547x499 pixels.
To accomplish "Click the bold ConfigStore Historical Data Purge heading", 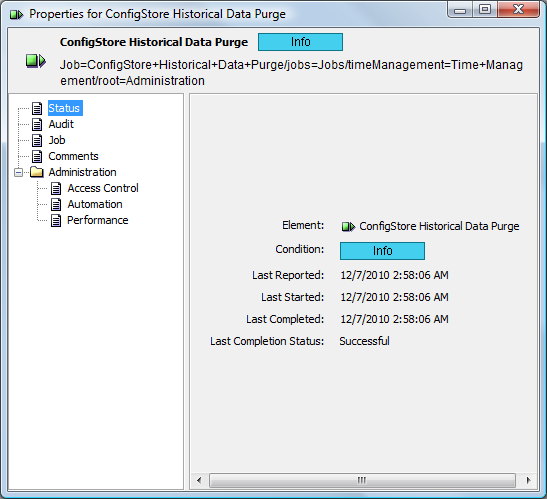I will click(154, 42).
